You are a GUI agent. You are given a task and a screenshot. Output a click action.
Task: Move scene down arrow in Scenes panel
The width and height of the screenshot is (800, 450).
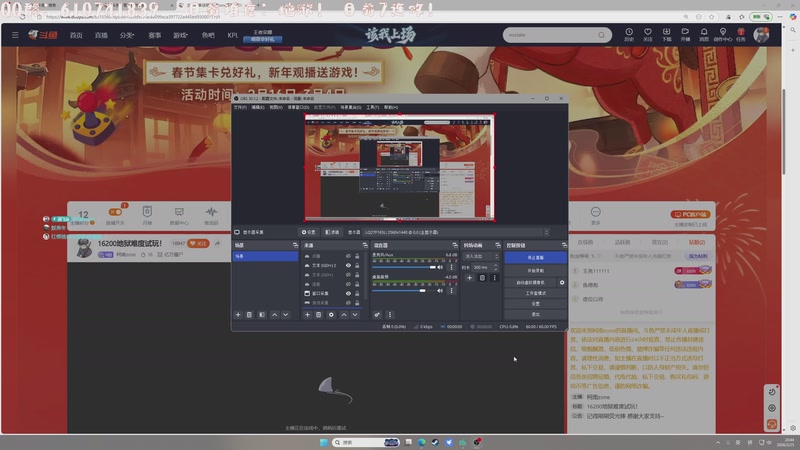(286, 315)
